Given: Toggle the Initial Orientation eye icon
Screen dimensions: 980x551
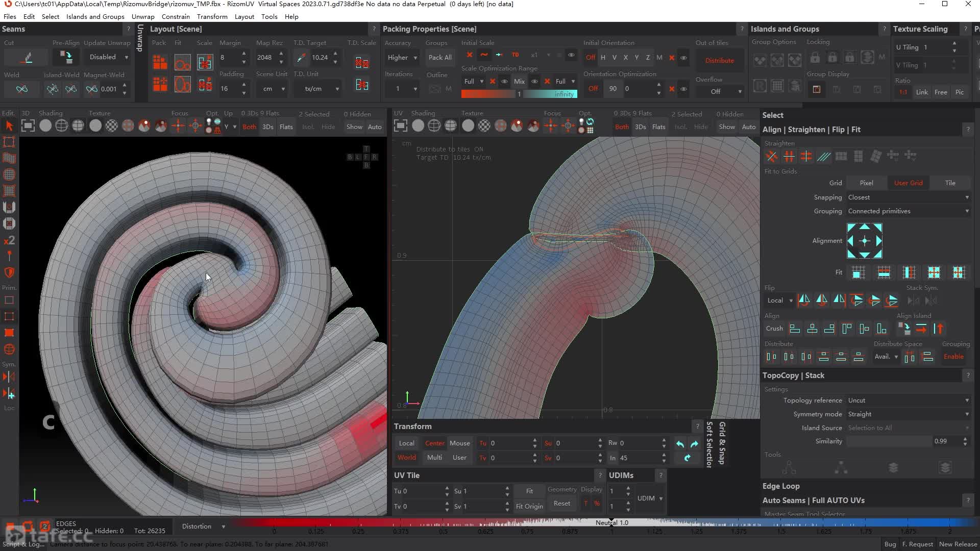Looking at the screenshot, I should coord(683,58).
